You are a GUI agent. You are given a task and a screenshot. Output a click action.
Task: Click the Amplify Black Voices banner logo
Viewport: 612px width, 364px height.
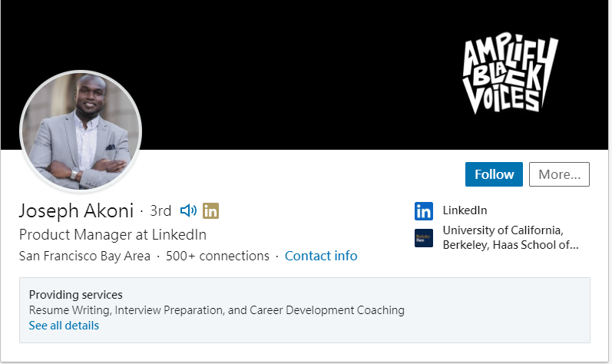509,75
